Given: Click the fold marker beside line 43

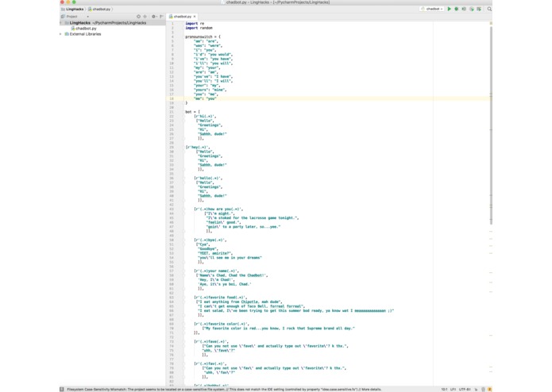Looking at the screenshot, I should pos(183,209).
